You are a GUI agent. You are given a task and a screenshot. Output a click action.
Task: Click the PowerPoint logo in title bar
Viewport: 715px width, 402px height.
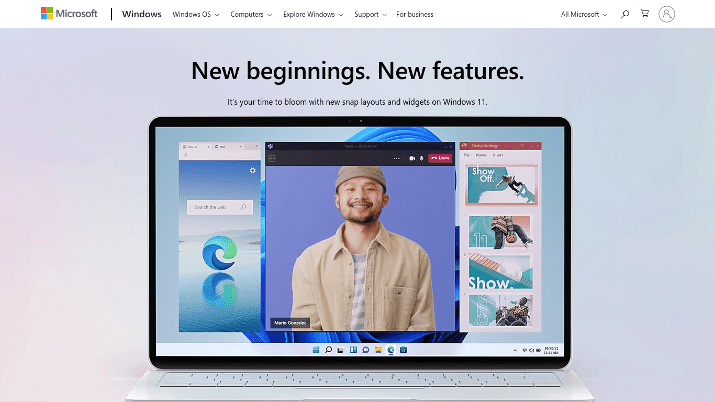coord(465,146)
